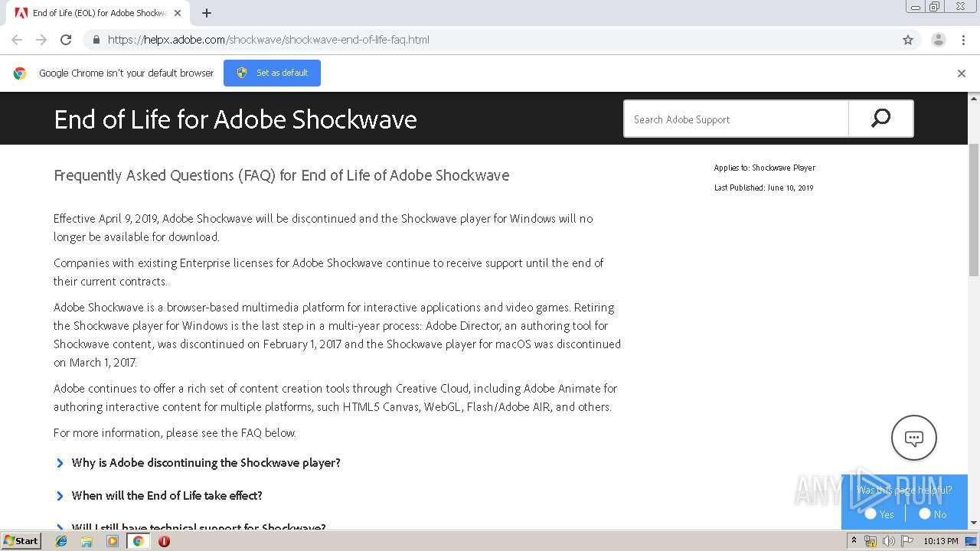Click the browser back arrow

pos(17,40)
